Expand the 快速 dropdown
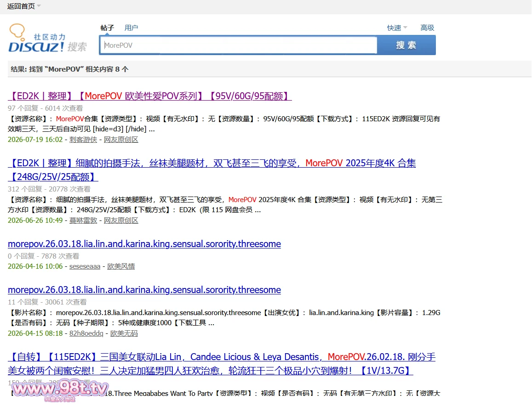 point(397,28)
